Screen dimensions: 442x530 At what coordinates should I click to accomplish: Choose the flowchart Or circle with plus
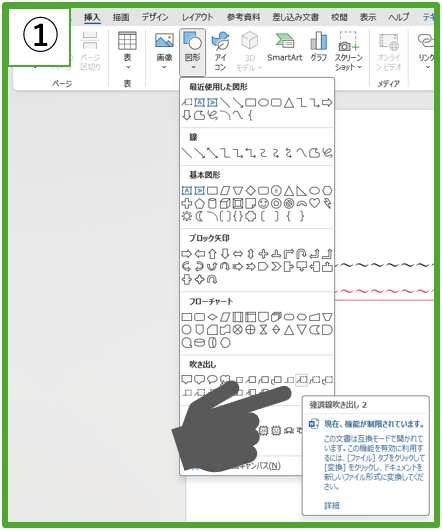(x=250, y=330)
